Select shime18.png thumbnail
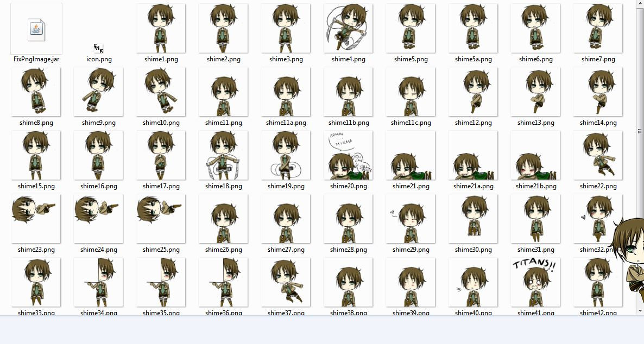 click(x=223, y=156)
